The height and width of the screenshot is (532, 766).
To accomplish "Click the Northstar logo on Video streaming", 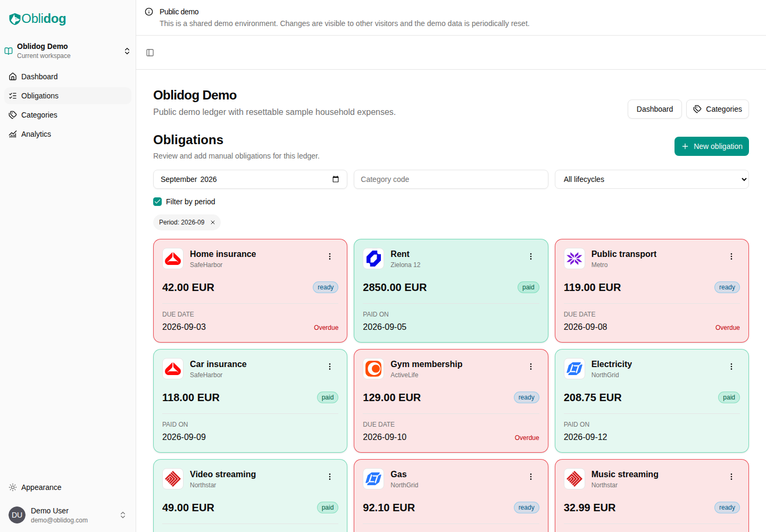I will click(x=173, y=479).
